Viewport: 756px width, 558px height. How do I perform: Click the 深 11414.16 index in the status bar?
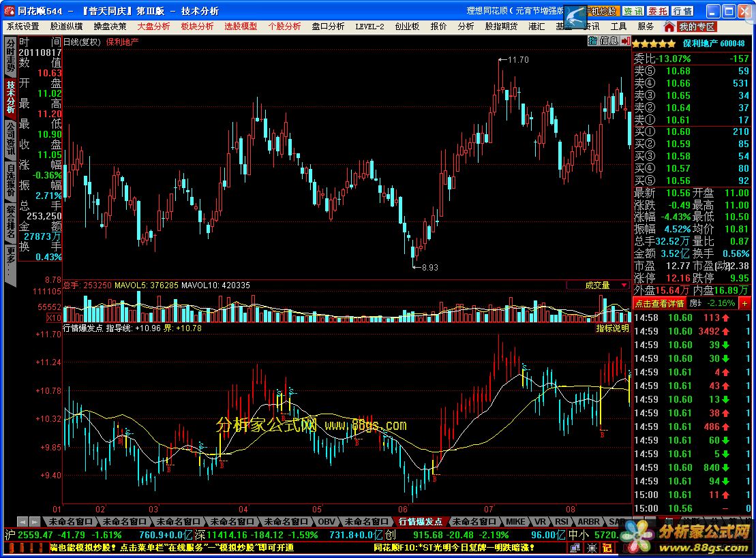289,535
